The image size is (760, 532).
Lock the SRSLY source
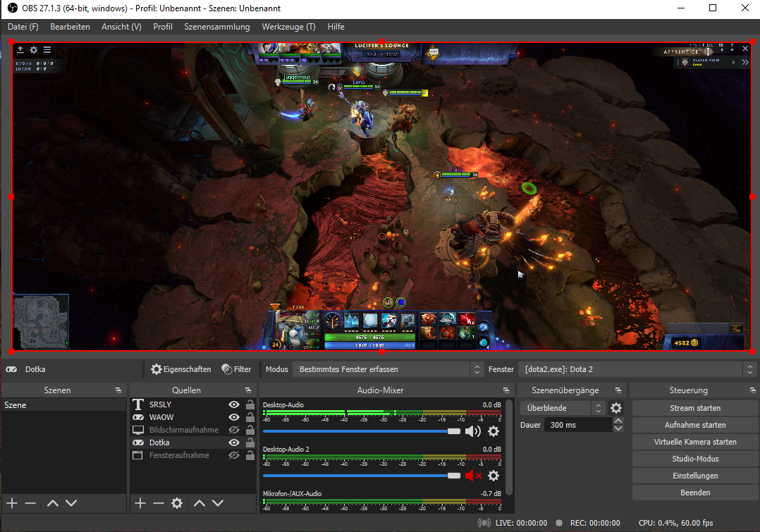[x=250, y=404]
